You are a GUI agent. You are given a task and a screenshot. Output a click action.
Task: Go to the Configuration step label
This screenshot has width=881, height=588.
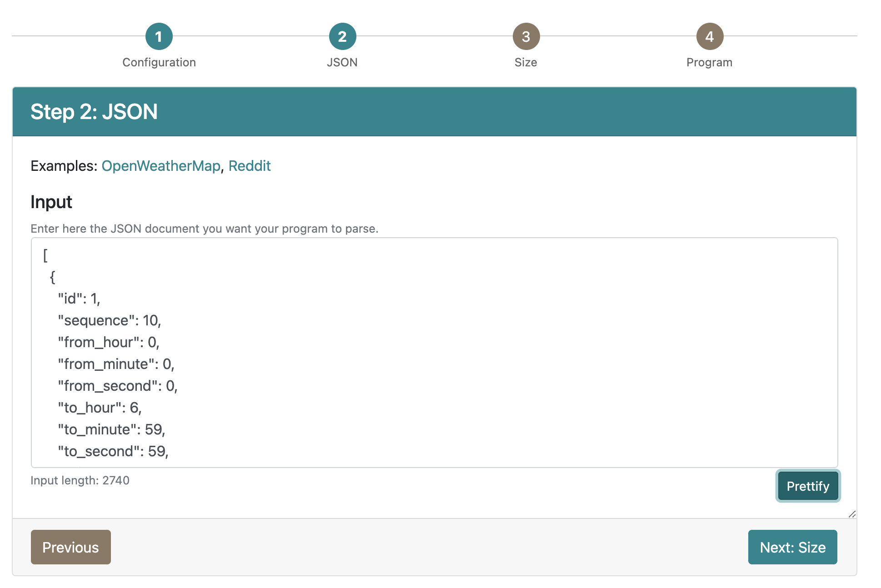click(159, 62)
